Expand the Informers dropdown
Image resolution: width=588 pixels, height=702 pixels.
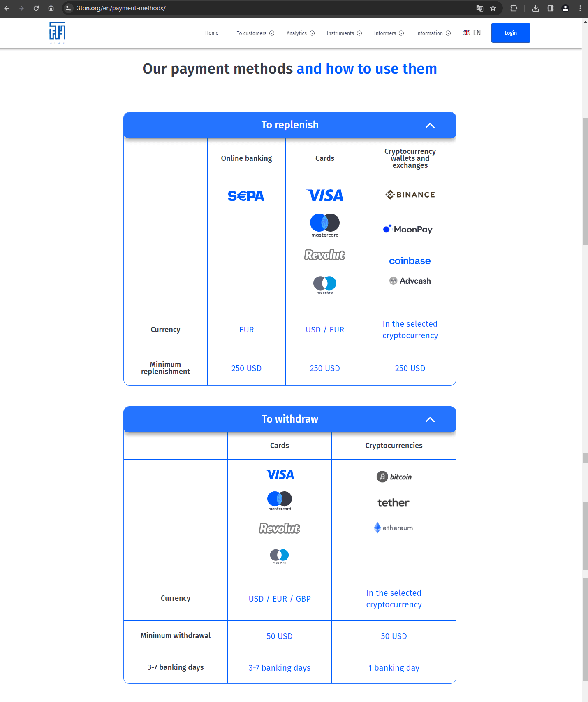pyautogui.click(x=389, y=33)
